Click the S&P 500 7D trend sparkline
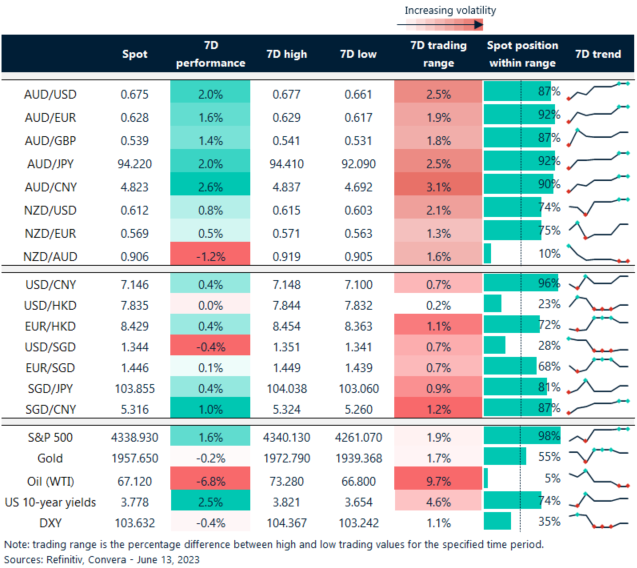 pyautogui.click(x=598, y=436)
